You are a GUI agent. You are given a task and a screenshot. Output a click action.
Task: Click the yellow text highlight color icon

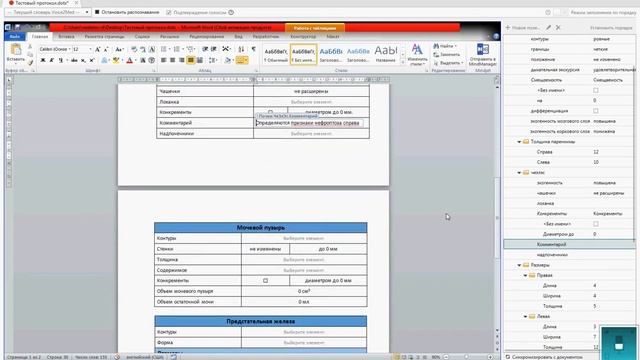click(116, 60)
